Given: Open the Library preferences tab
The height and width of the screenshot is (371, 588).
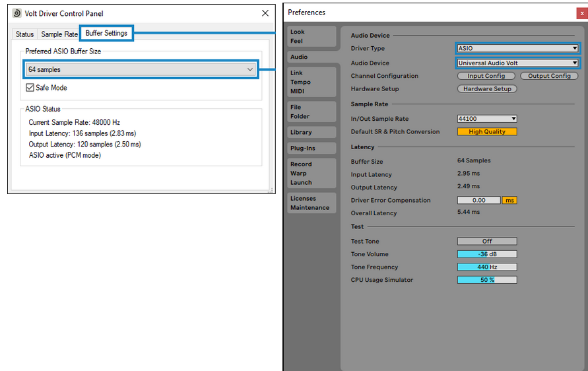Looking at the screenshot, I should tap(311, 132).
